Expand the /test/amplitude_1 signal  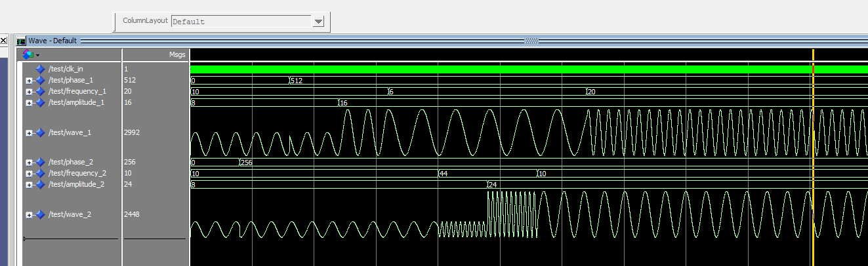point(29,103)
